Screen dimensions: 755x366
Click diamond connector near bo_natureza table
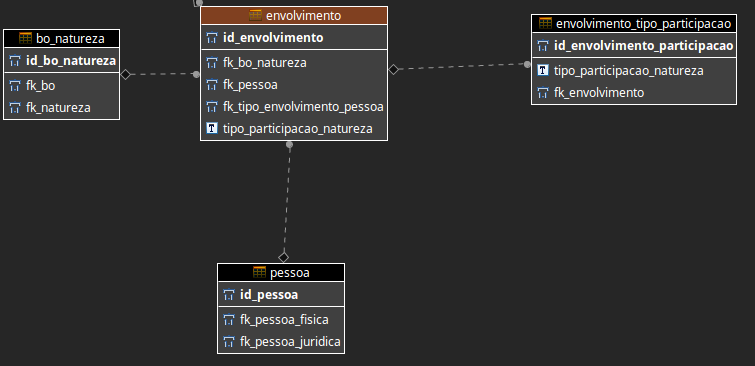[x=126, y=74]
